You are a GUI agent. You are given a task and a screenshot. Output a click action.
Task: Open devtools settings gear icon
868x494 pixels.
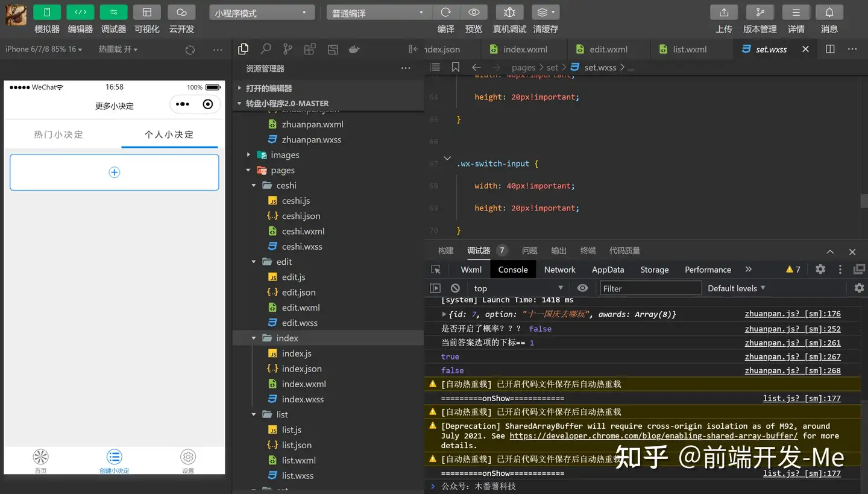click(x=820, y=270)
